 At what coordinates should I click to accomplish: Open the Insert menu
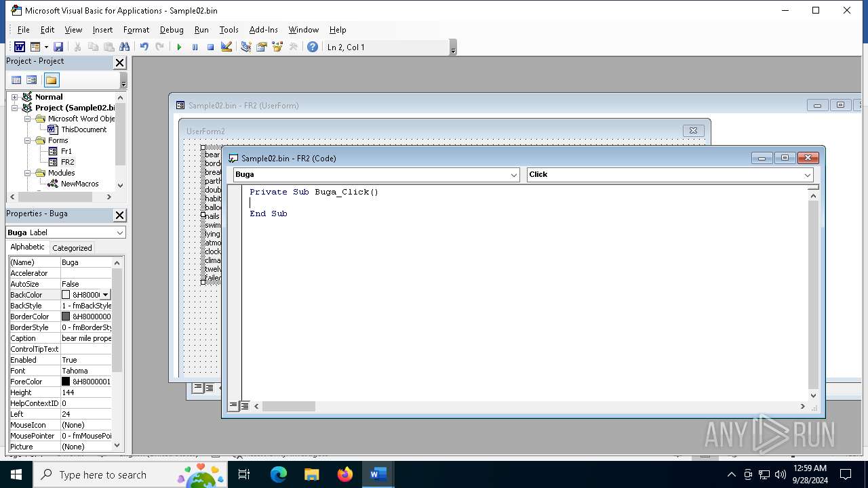click(x=102, y=30)
